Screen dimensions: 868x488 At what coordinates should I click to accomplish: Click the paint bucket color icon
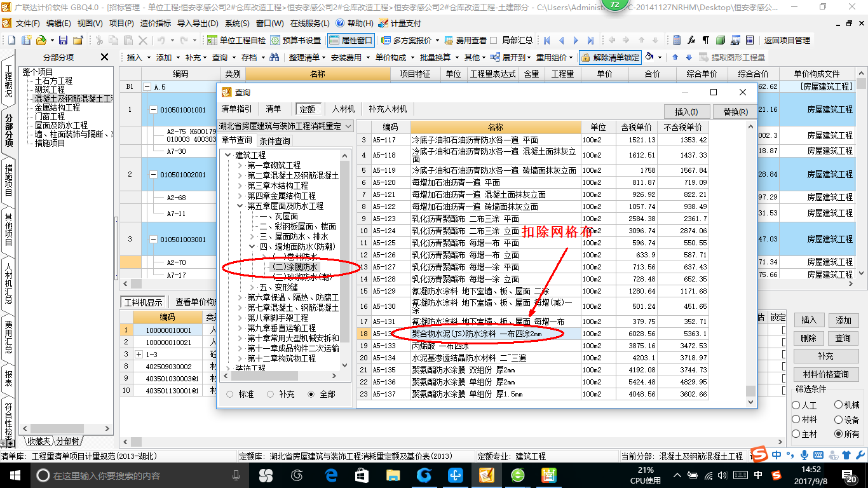tap(649, 57)
